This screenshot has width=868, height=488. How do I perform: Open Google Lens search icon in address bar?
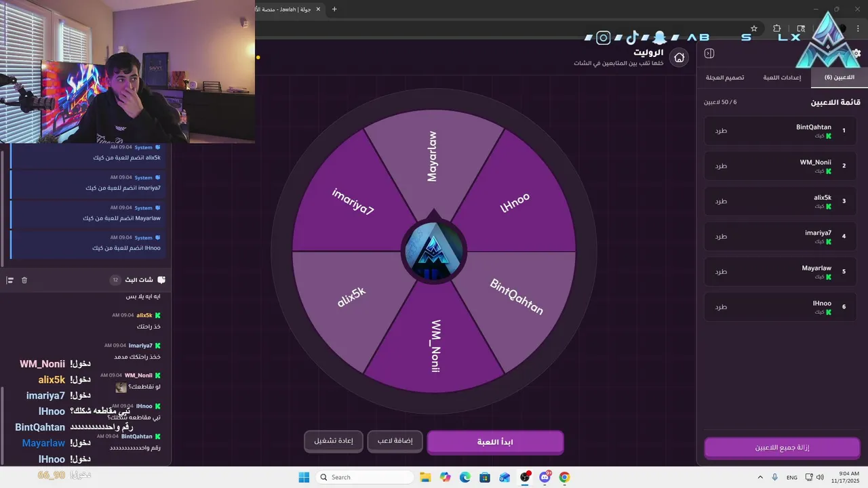point(801,28)
